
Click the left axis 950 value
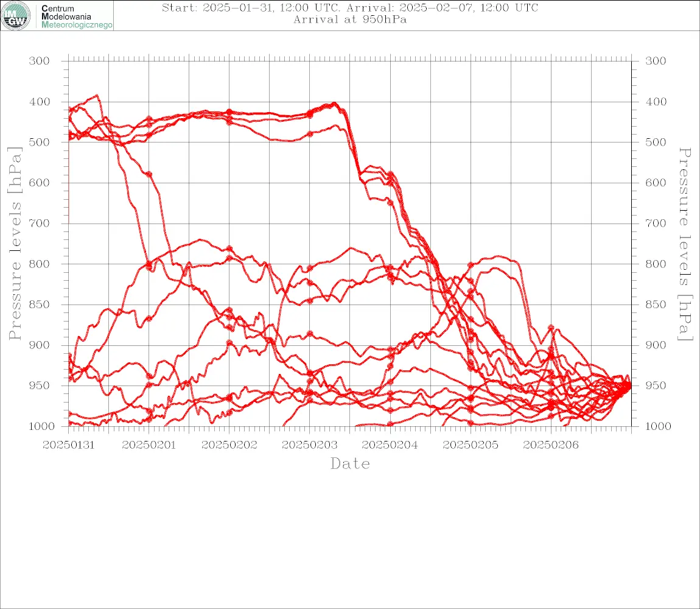40,385
